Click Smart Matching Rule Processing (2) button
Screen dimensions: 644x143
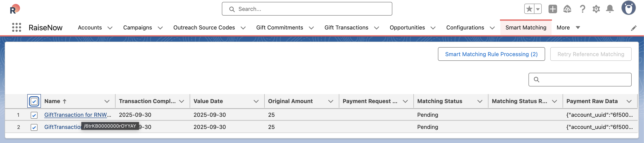[491, 54]
